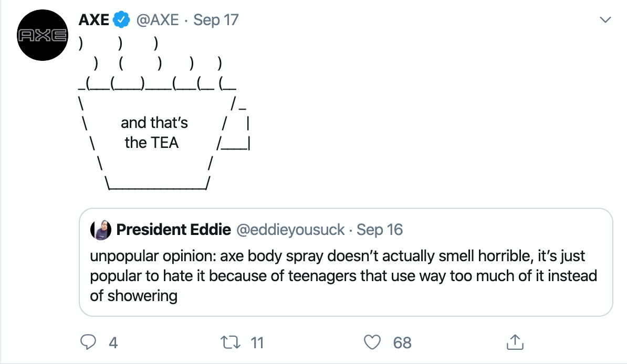
Task: Open AXE's profile via the display name
Action: 93,19
